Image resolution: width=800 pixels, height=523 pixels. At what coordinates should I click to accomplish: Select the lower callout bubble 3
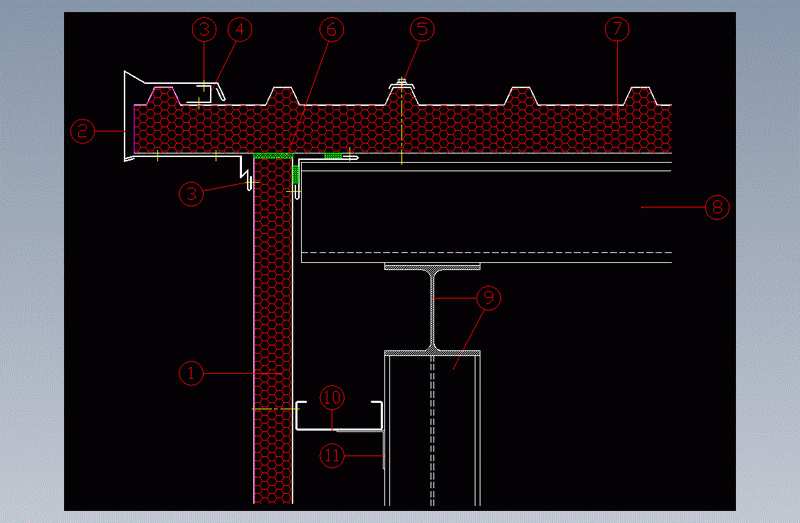191,192
